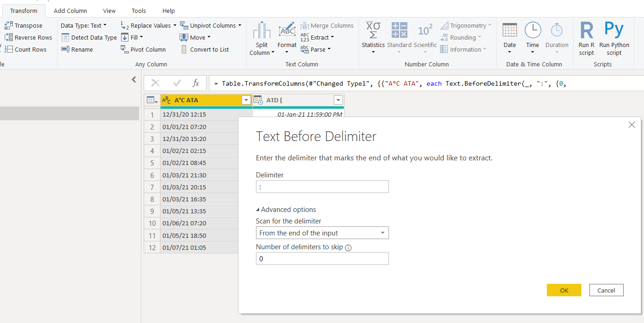Image resolution: width=644 pixels, height=323 pixels.
Task: Open the Fill dropdown
Action: pyautogui.click(x=132, y=37)
